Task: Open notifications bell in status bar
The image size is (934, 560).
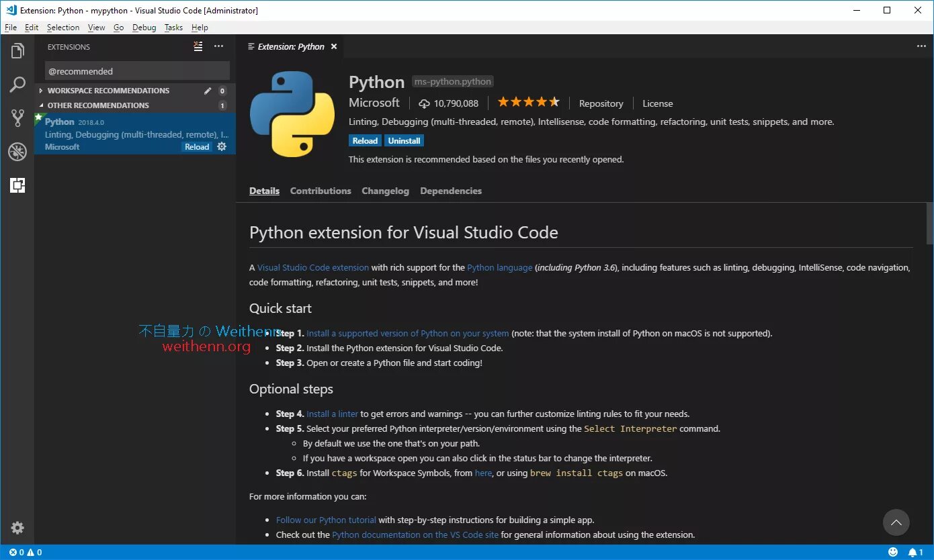Action: coord(916,553)
